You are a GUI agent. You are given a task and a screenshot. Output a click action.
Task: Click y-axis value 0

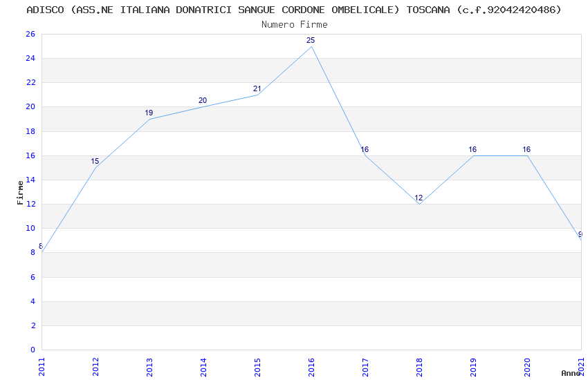point(33,350)
